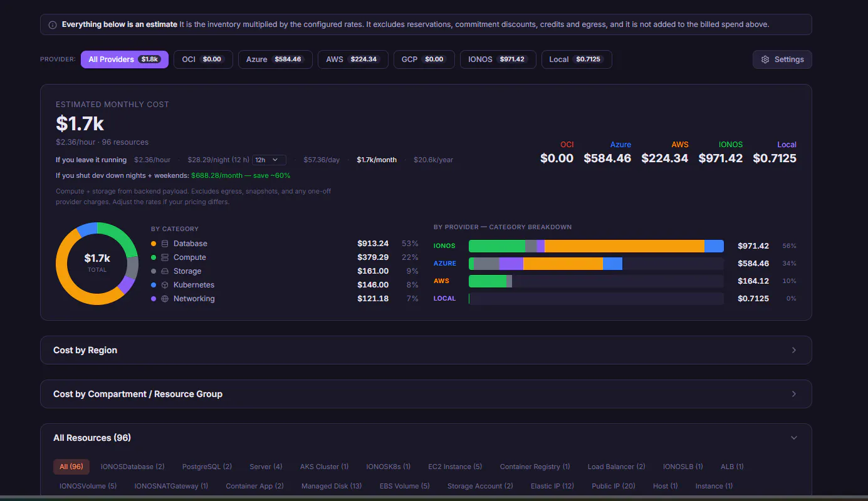The width and height of the screenshot is (868, 501).
Task: Click the $1.7k/month rate text
Action: 377,160
